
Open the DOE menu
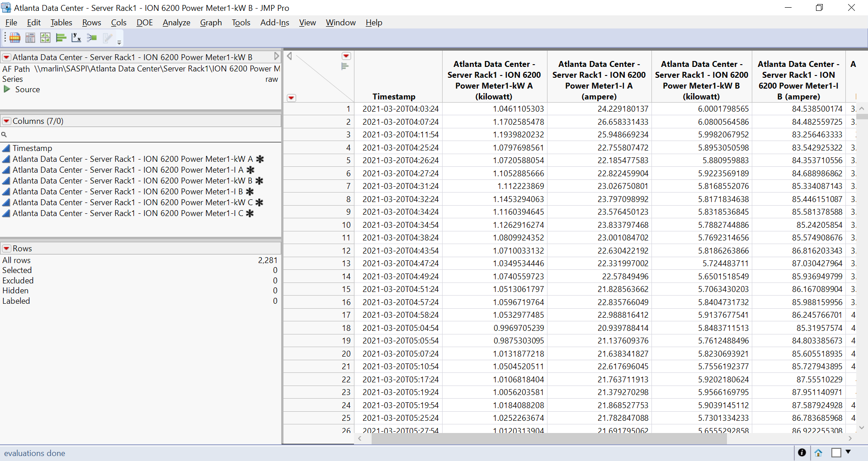[x=144, y=22]
